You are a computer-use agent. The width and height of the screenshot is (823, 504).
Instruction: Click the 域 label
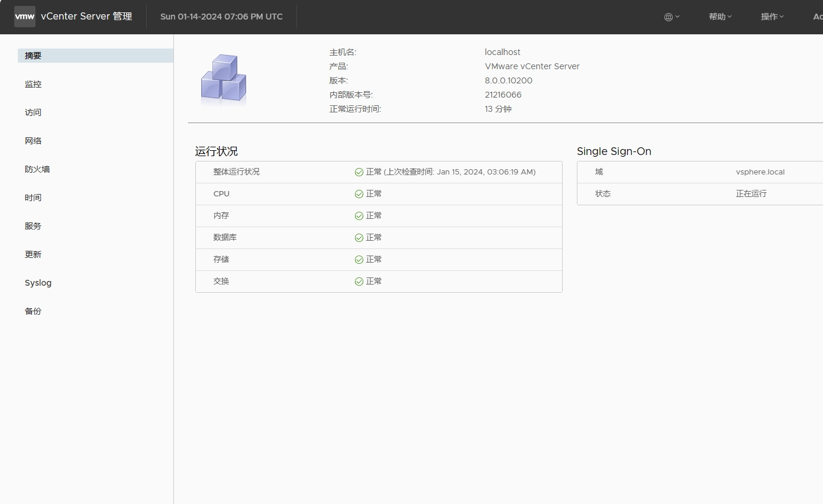pyautogui.click(x=599, y=172)
